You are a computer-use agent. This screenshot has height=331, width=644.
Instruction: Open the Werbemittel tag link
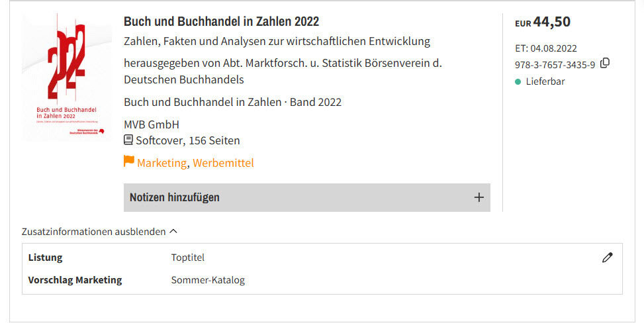(223, 163)
